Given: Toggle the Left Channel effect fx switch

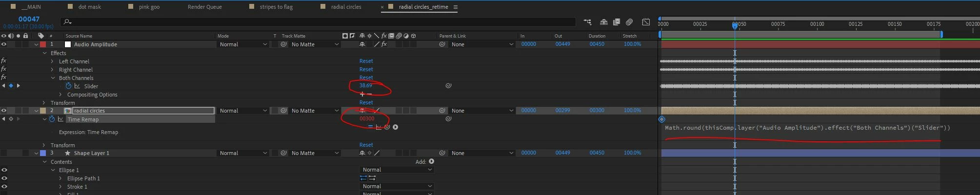Looking at the screenshot, I should point(4,61).
